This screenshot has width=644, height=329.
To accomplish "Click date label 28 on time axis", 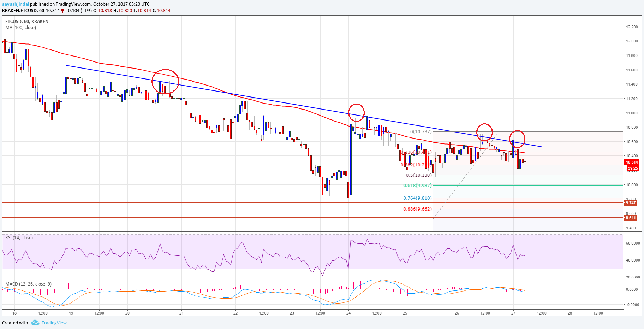I will [x=570, y=313].
